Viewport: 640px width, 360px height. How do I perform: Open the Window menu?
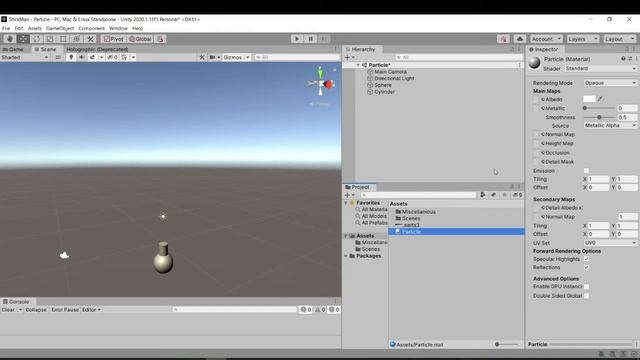click(118, 28)
